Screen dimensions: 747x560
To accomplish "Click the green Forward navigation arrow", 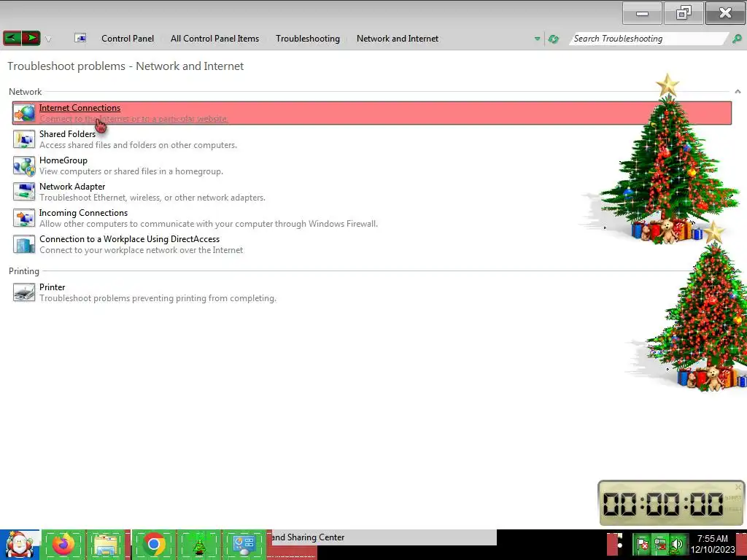I will [x=31, y=38].
